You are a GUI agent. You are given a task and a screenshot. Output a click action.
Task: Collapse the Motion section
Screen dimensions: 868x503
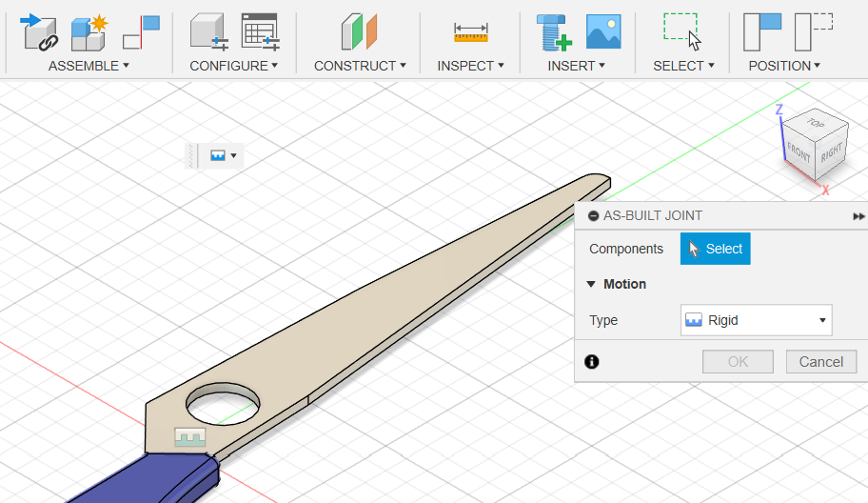[x=591, y=284]
